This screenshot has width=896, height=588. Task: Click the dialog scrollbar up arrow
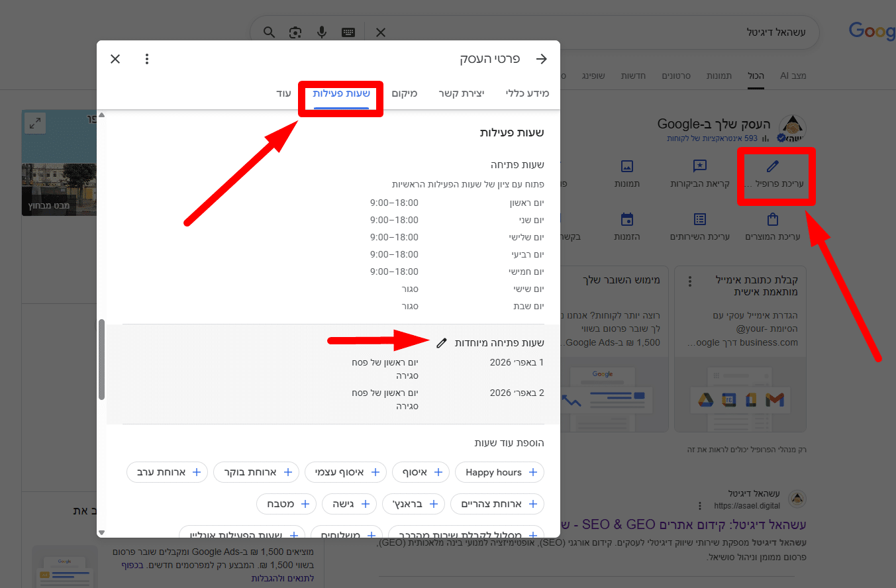pyautogui.click(x=102, y=115)
